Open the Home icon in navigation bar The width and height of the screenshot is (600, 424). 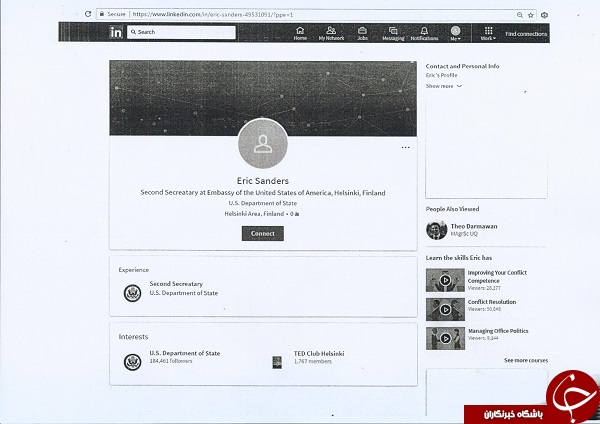tap(300, 31)
